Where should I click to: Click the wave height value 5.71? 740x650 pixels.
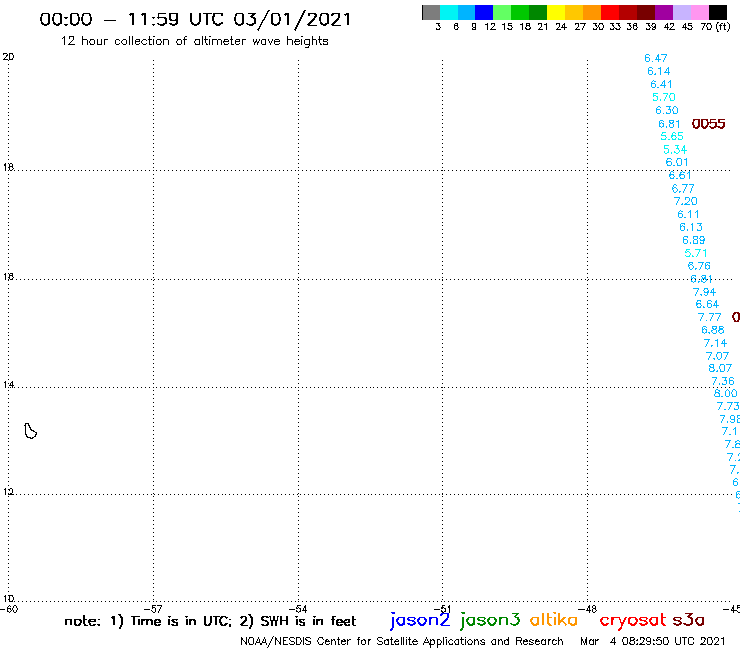[696, 253]
